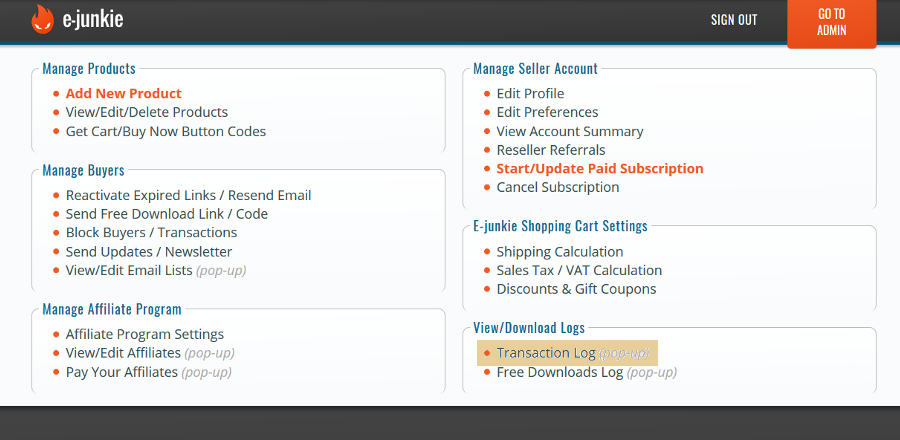Open Discounts & Gift Coupons
Viewport: 900px width, 440px height.
576,289
